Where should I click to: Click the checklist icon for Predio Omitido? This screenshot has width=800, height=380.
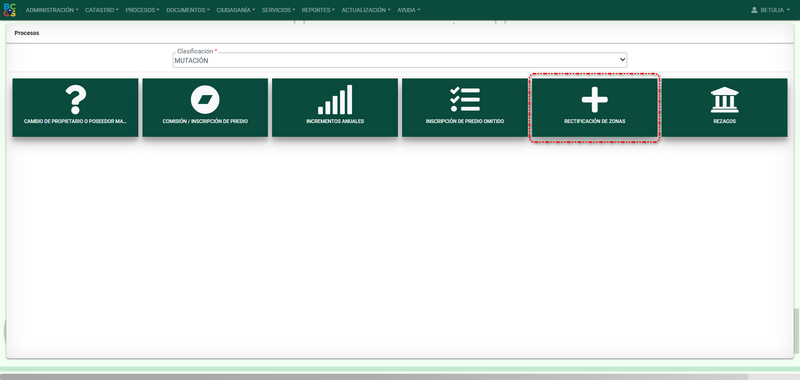465,99
